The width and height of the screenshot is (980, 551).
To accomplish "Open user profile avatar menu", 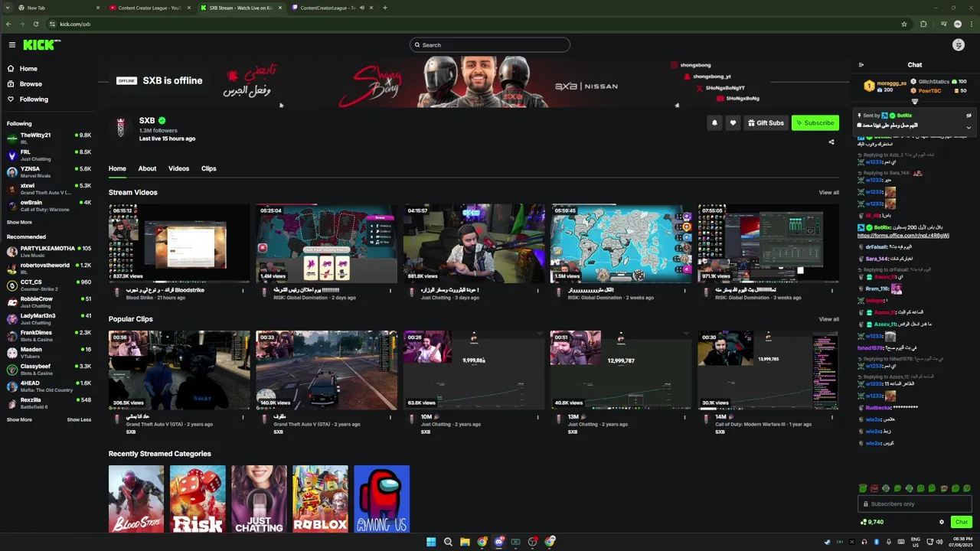I will pos(958,45).
